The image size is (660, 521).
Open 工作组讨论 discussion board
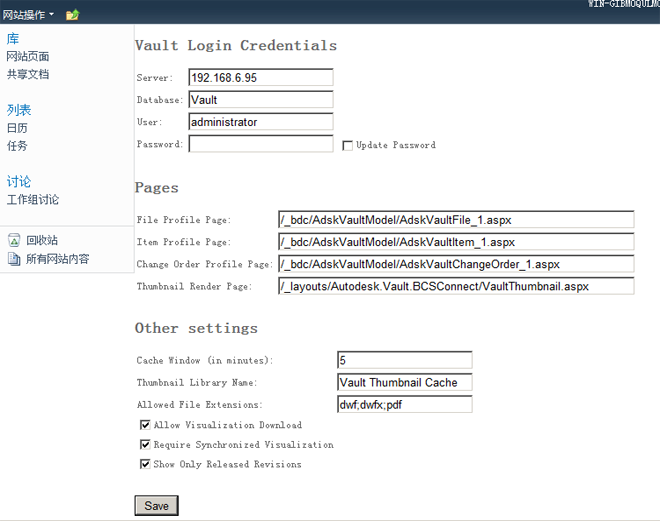pyautogui.click(x=33, y=199)
